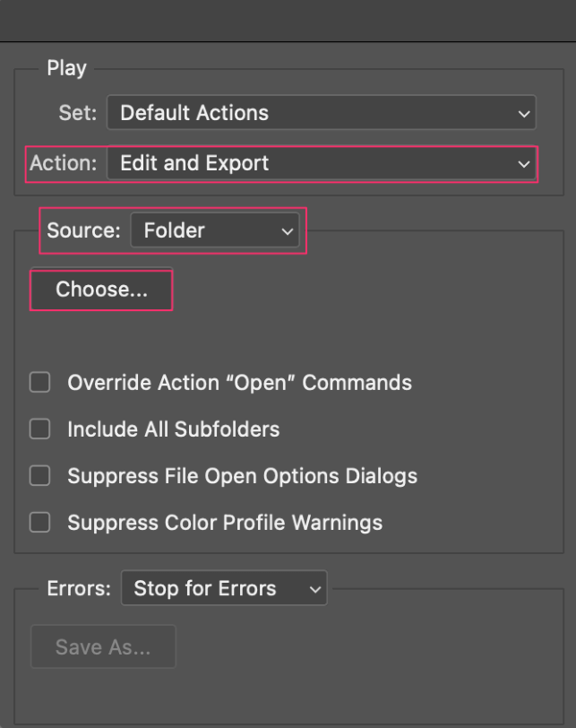
Task: Click the chevron arrow on the Action dropdown
Action: click(x=523, y=164)
